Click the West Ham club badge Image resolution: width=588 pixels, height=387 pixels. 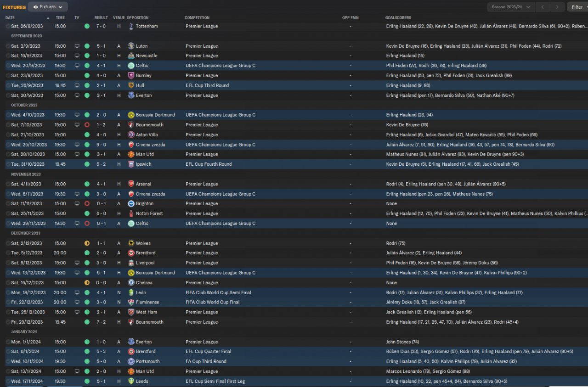[131, 312]
